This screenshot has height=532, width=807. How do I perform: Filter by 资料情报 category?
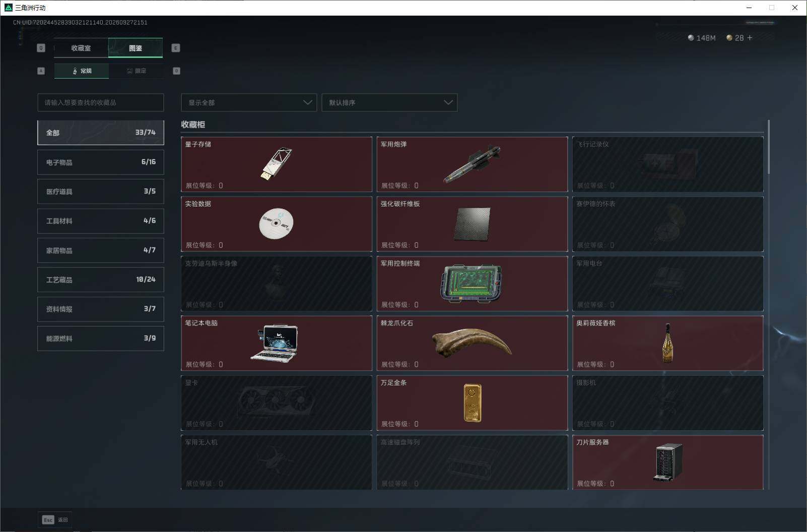pos(101,309)
